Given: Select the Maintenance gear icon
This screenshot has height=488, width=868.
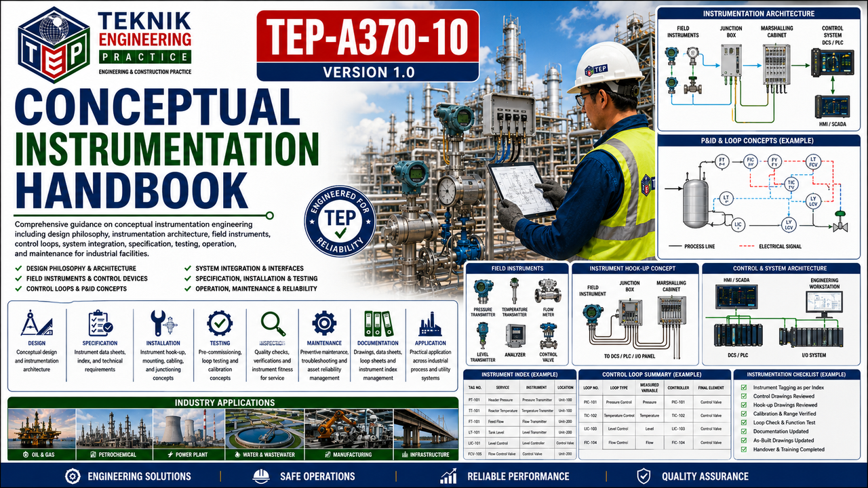Looking at the screenshot, I should (324, 323).
